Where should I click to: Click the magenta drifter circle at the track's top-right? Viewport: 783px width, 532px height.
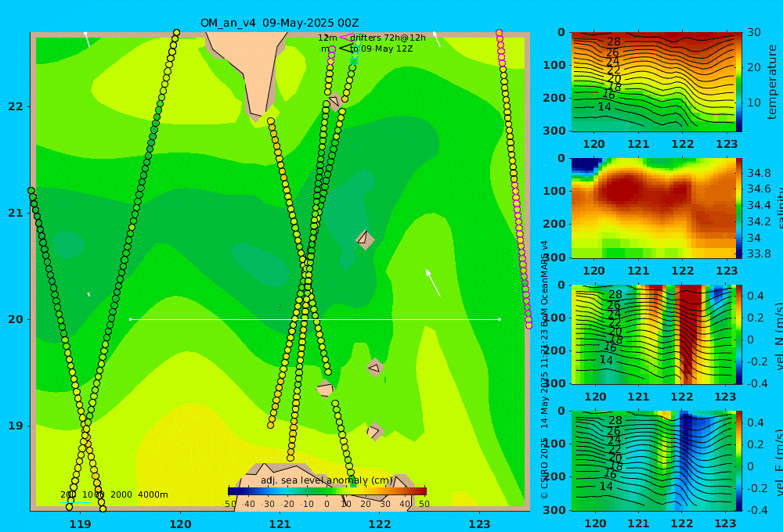pos(499,33)
